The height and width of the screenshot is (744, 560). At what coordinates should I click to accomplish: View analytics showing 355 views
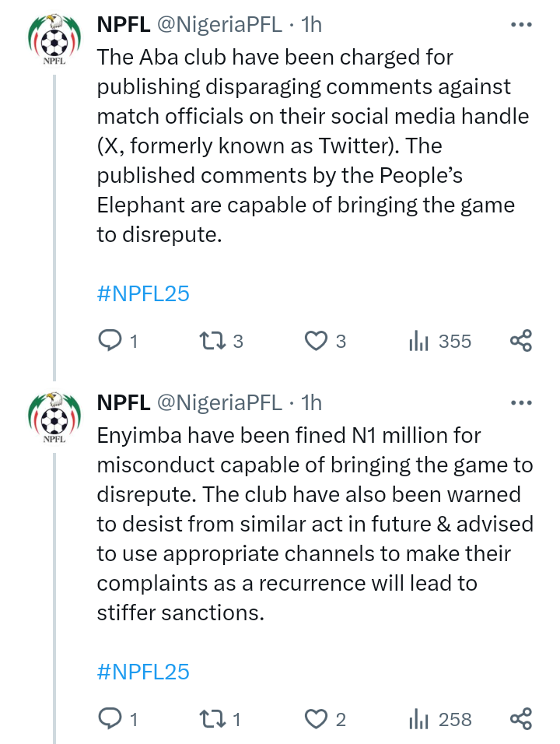419,341
